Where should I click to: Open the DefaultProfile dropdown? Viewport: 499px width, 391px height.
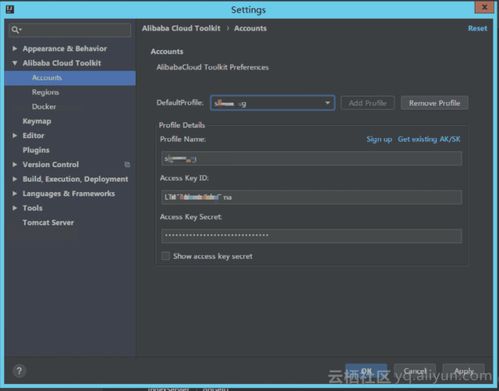pos(273,103)
